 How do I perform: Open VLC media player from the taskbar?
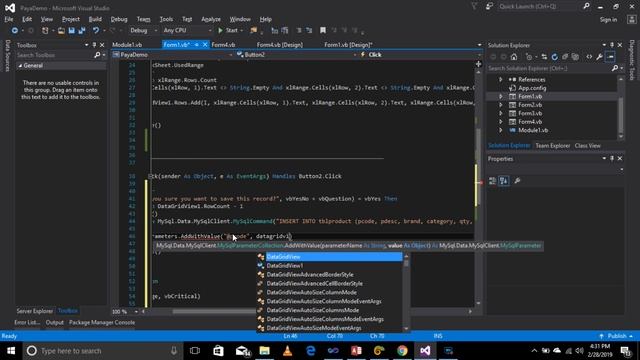287,351
